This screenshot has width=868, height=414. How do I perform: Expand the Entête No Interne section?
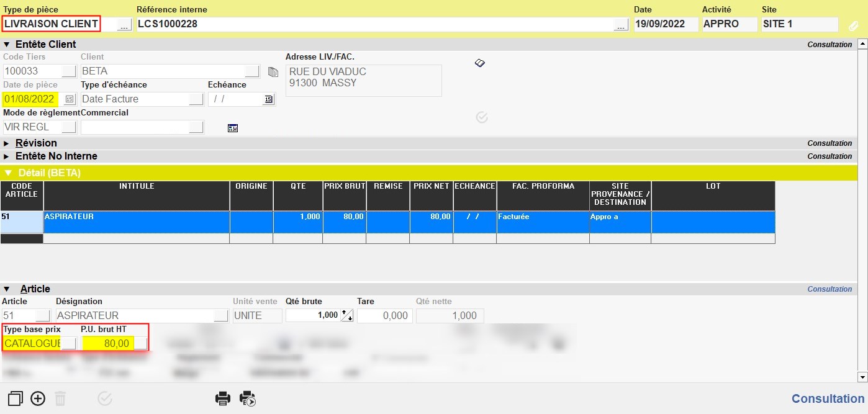(x=7, y=156)
